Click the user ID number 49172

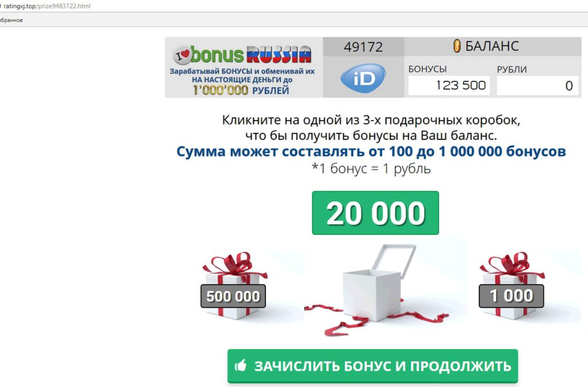[363, 47]
